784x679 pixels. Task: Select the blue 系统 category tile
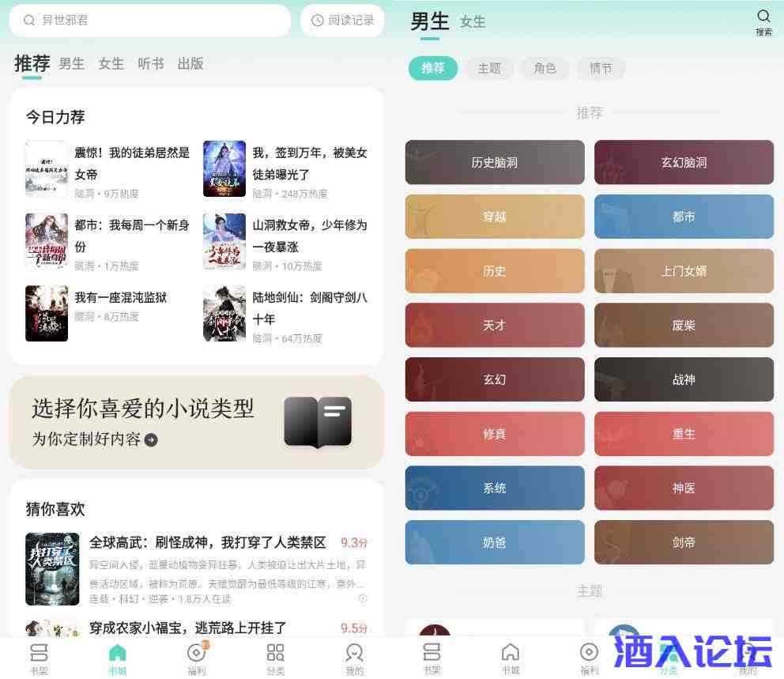[x=495, y=488]
